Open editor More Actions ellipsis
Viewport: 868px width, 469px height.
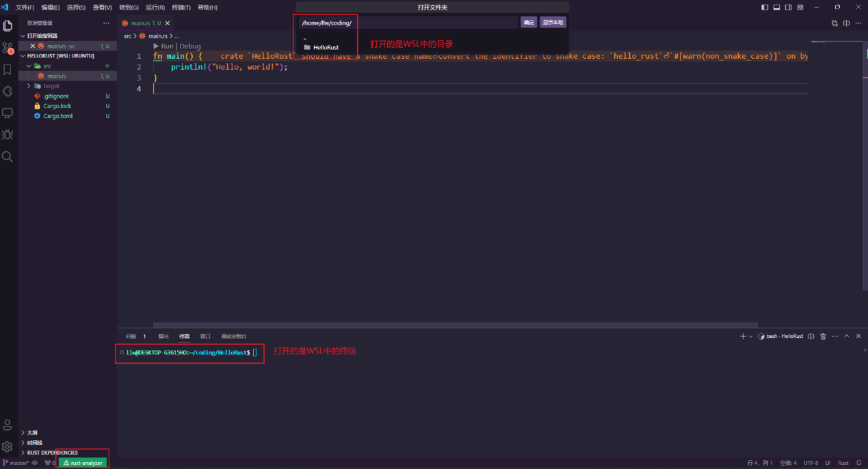(x=858, y=23)
